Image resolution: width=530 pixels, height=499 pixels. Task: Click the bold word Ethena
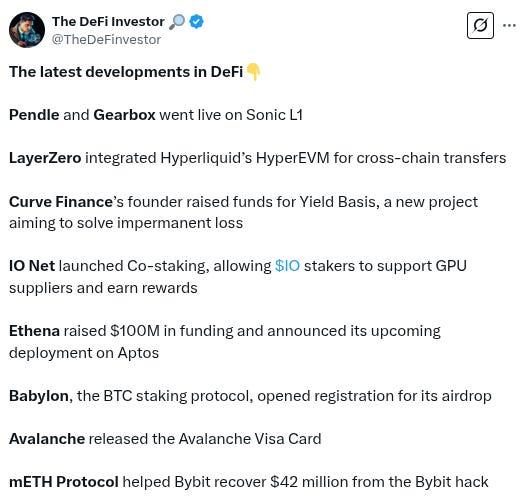coord(34,331)
